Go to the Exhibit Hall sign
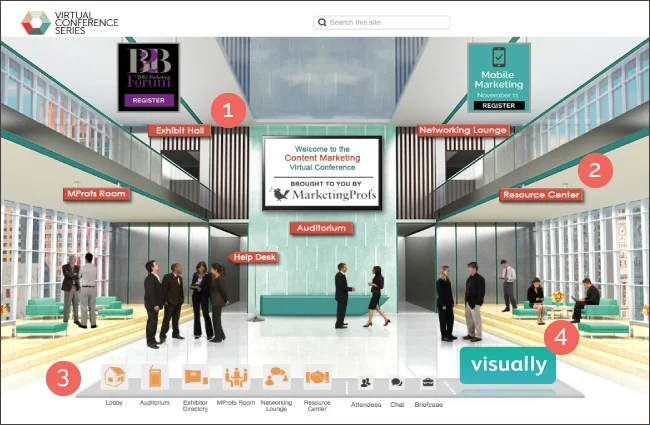Image resolution: width=650 pixels, height=425 pixels. tap(180, 131)
